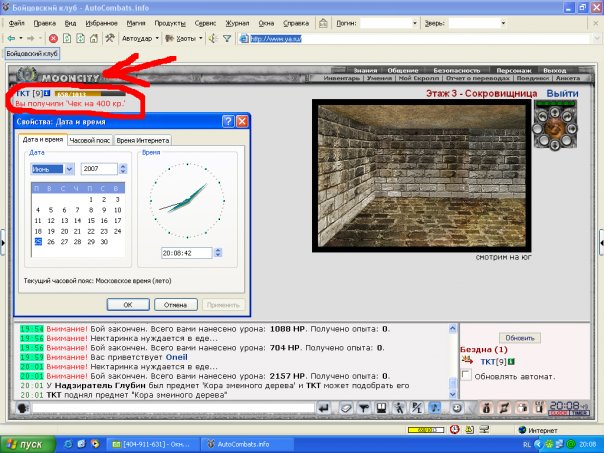Click the Обновить button in player list
The width and height of the screenshot is (604, 453).
[x=520, y=338]
